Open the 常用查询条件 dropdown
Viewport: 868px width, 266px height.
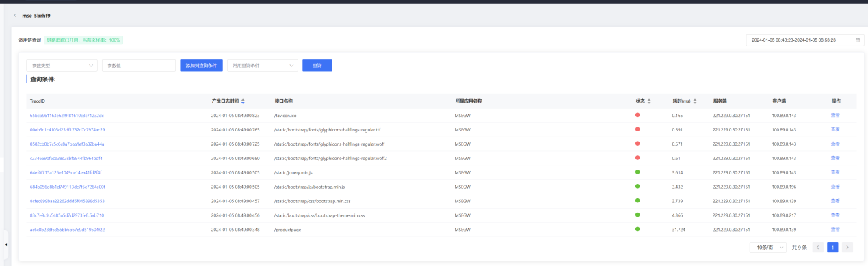pyautogui.click(x=263, y=66)
